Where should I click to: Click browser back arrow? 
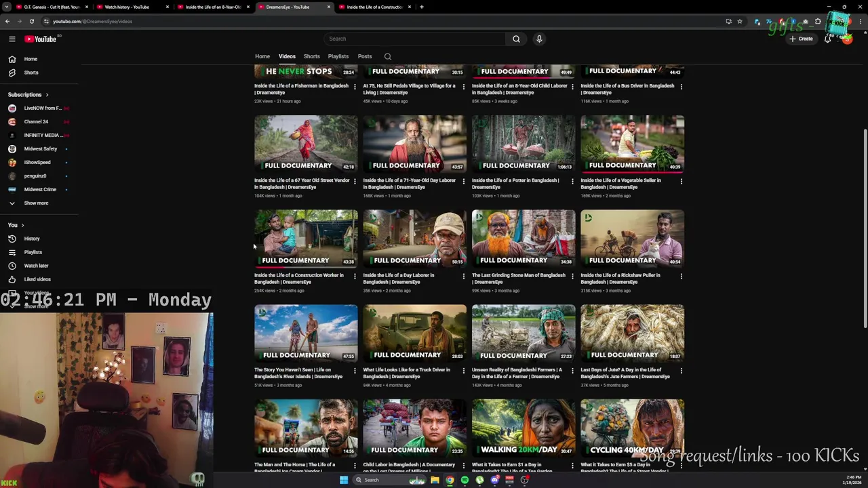pos(7,21)
